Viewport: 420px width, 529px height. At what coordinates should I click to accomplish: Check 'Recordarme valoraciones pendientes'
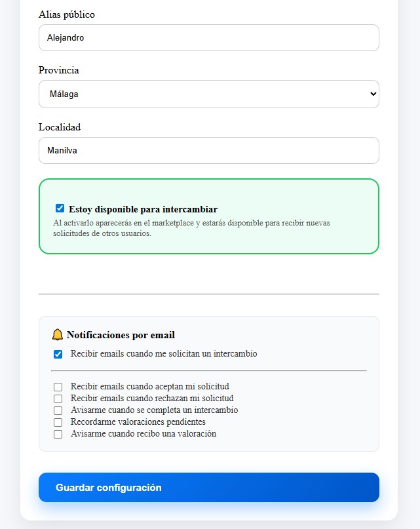(58, 421)
